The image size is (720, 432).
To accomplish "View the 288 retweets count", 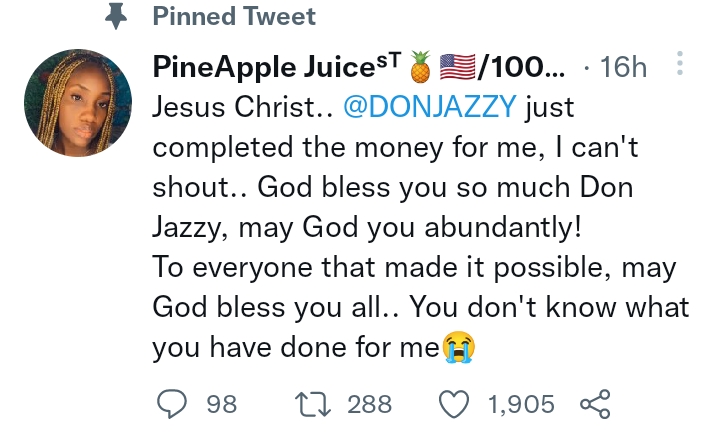I will (x=369, y=404).
